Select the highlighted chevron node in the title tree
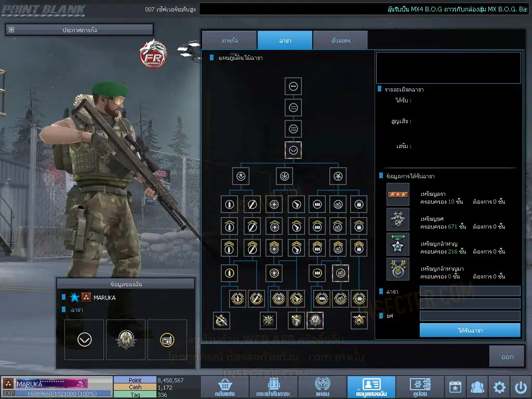The width and height of the screenshot is (532, 399). 293,150
